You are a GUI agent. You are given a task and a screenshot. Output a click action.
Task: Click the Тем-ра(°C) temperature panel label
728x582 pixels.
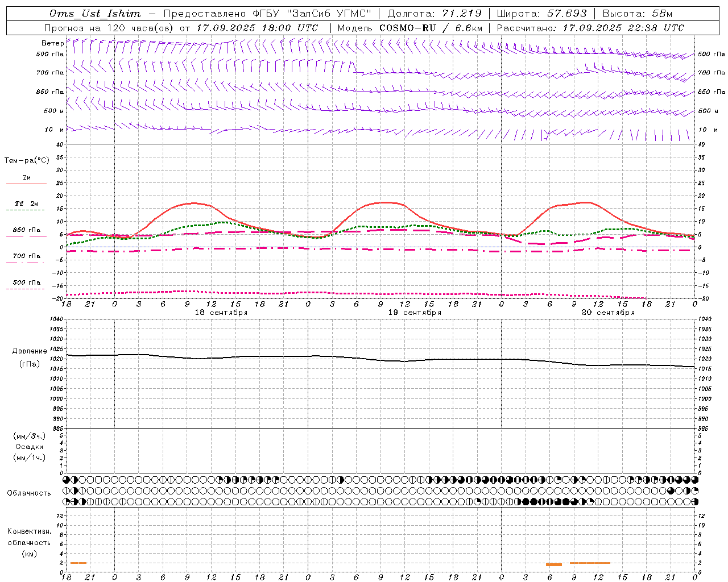click(x=27, y=160)
